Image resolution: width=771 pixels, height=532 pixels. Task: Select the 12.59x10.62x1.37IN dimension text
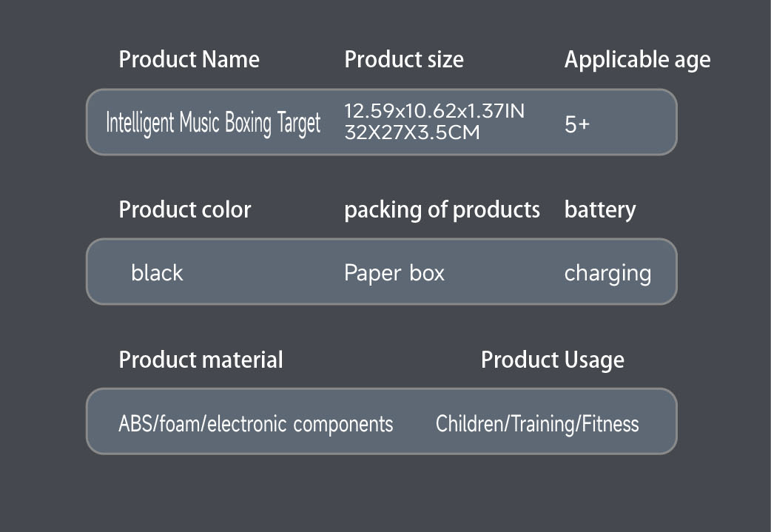coord(434,112)
